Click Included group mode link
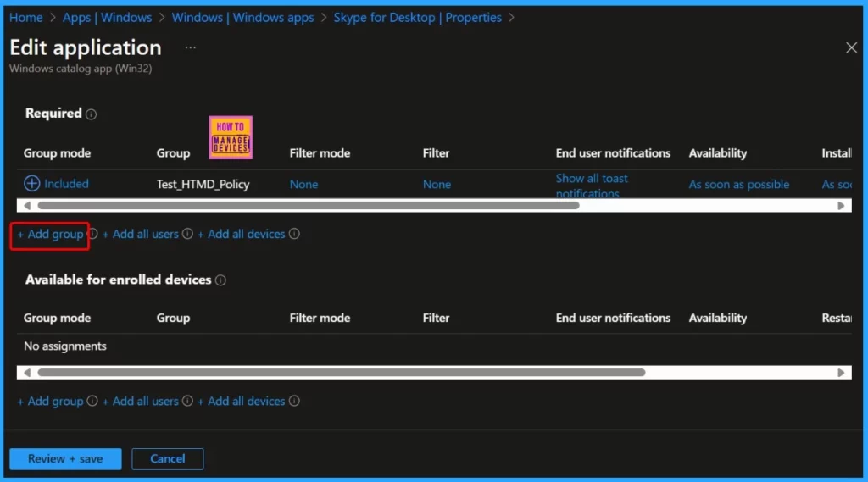 coord(66,184)
